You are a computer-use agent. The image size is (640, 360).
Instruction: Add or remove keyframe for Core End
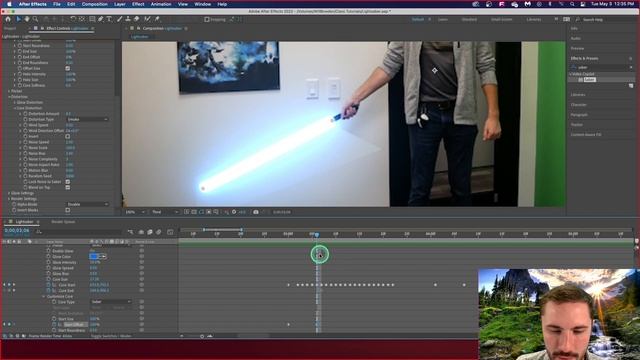pos(9,291)
